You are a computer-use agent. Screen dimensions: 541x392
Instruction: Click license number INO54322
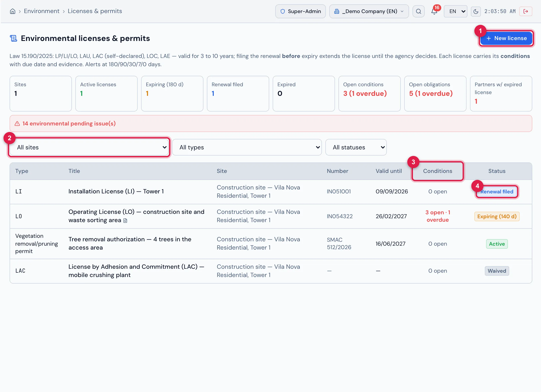click(x=340, y=216)
